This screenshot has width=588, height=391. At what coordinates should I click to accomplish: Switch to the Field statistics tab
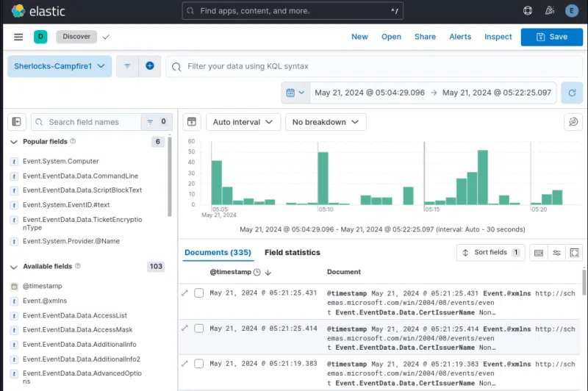(292, 253)
